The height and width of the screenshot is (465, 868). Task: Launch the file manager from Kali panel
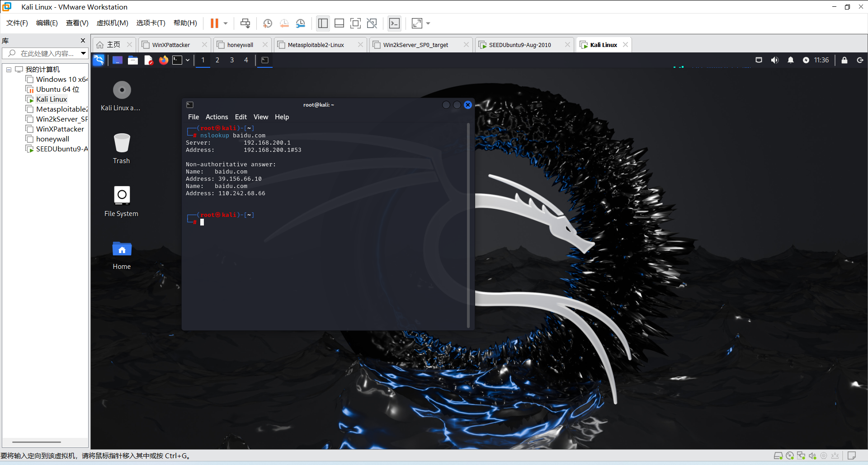pos(133,60)
